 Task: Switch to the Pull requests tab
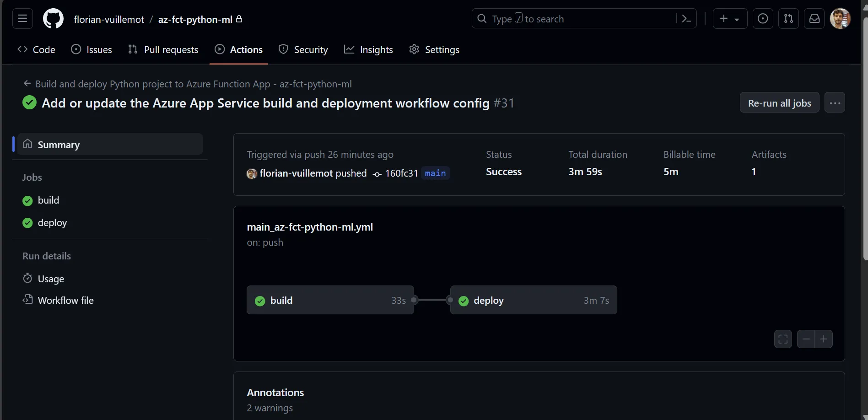click(163, 49)
